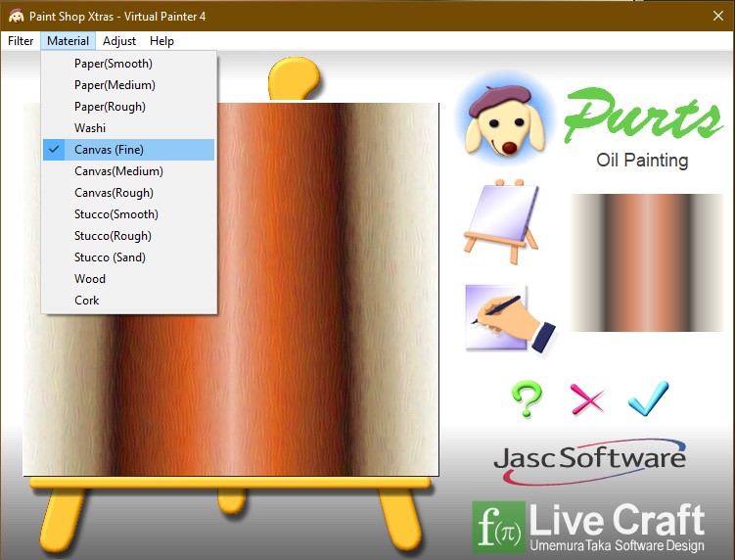Choose Canvas(Medium) material

(x=129, y=171)
